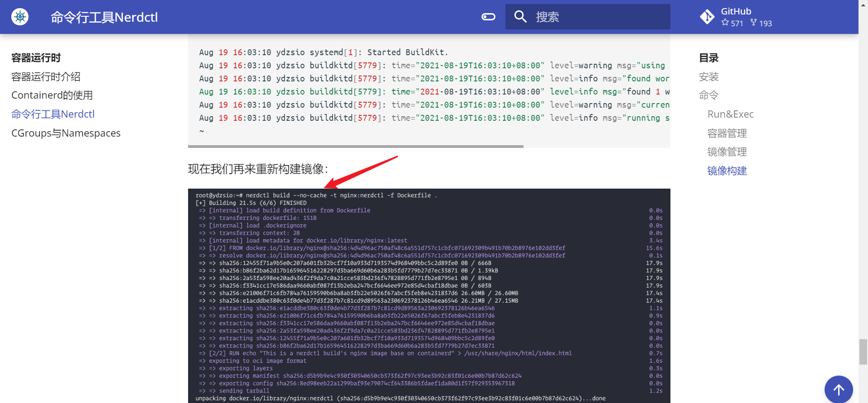The image size is (868, 403).
Task: Jump to 安装 in table of contents
Action: tap(708, 76)
